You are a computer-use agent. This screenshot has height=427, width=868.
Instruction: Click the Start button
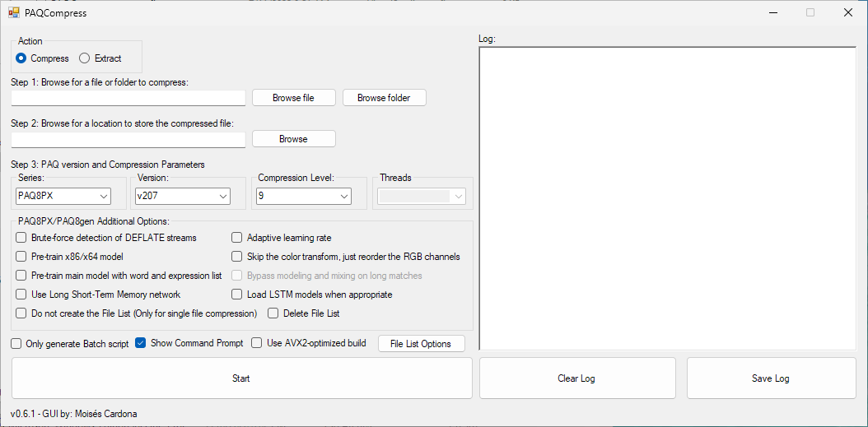(241, 378)
